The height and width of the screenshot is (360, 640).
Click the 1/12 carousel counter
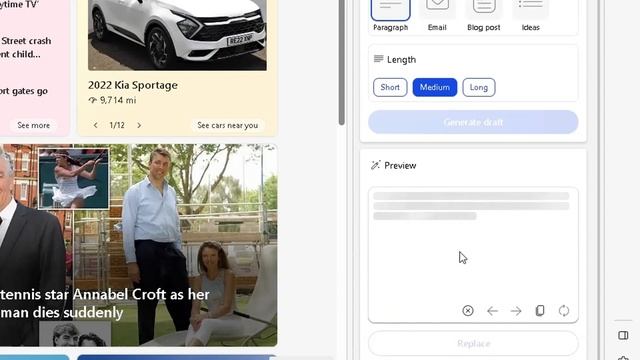[117, 125]
